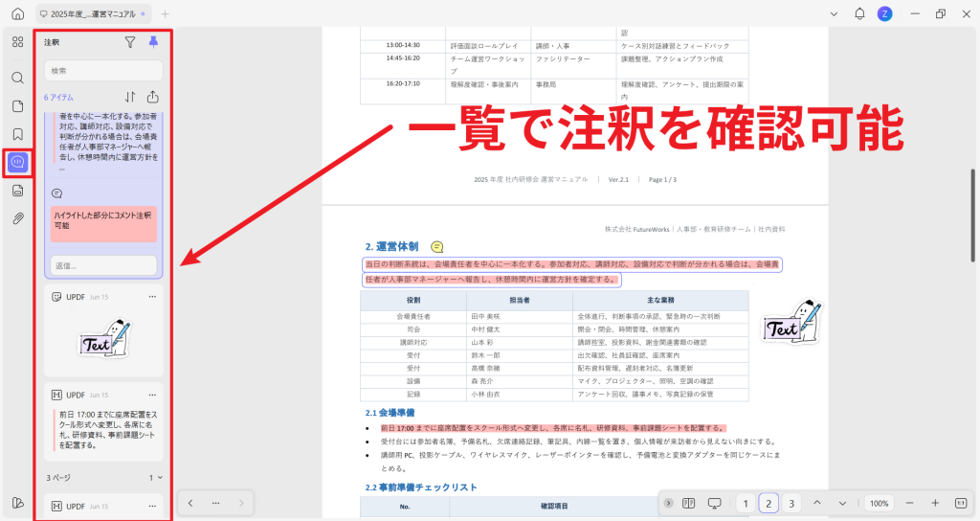Open the page layout view icon
The width and height of the screenshot is (980, 521).
[x=689, y=503]
